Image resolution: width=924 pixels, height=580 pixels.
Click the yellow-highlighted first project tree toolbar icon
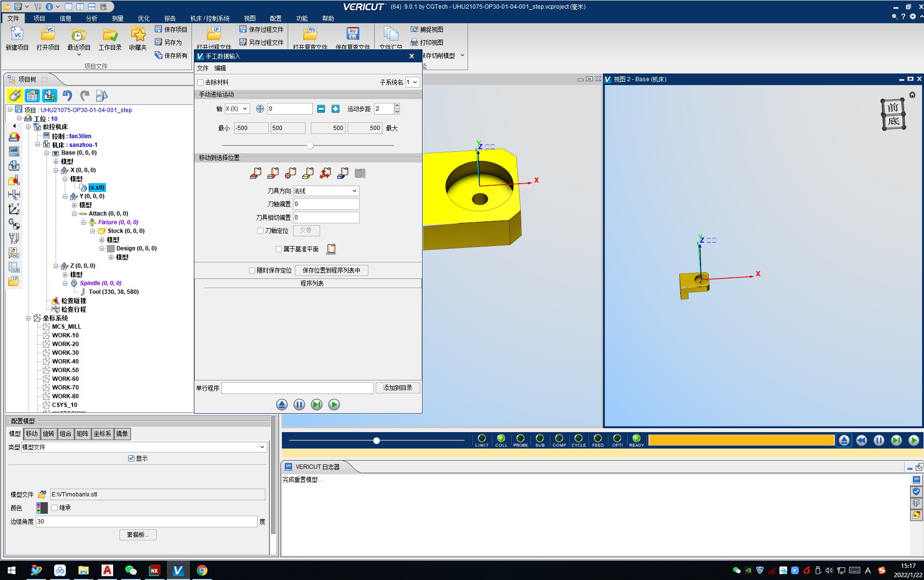pos(15,96)
